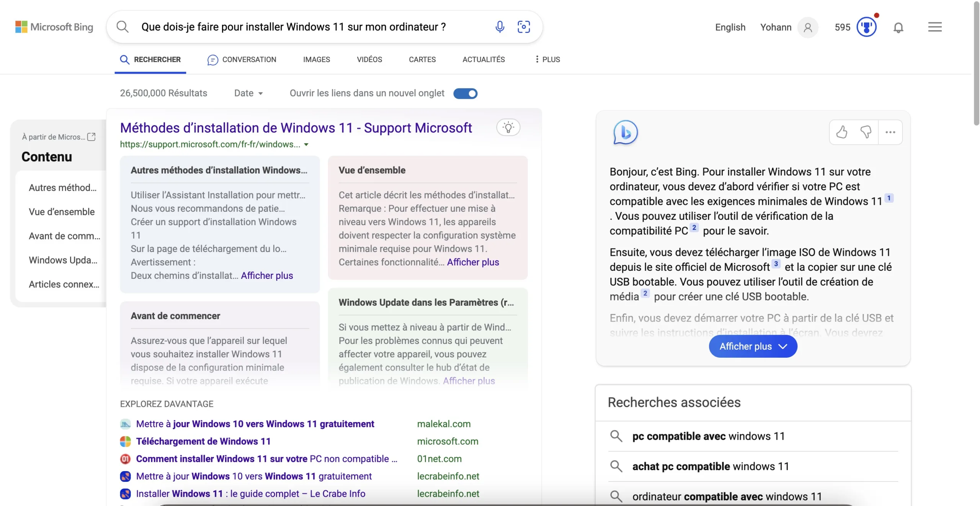Switch to VIDÉOS tab
The image size is (980, 506).
coord(369,59)
